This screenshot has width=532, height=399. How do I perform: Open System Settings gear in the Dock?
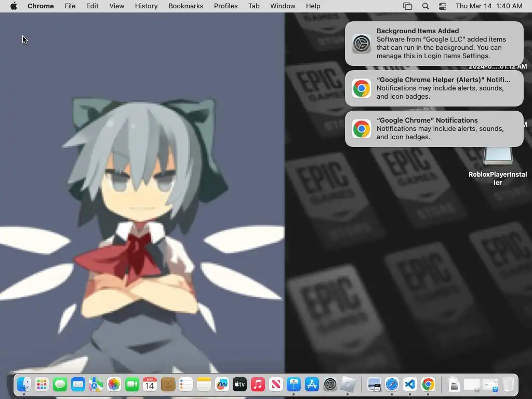point(330,384)
